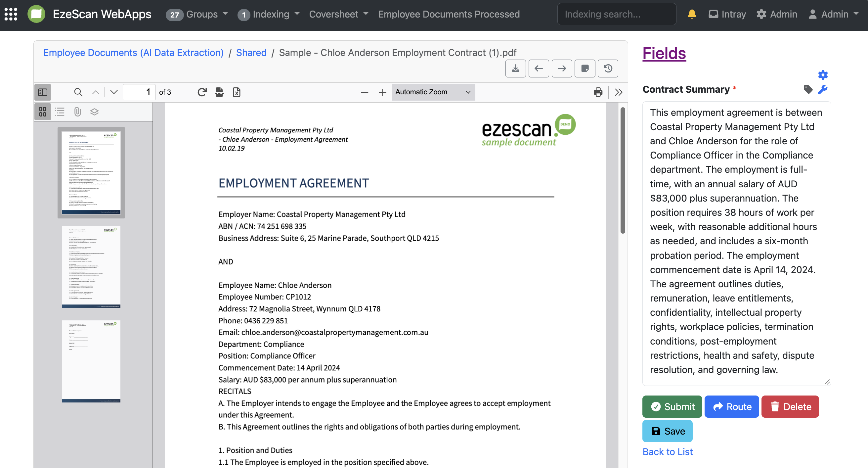Click the export to Excel file icon
Image resolution: width=868 pixels, height=468 pixels.
pos(237,92)
